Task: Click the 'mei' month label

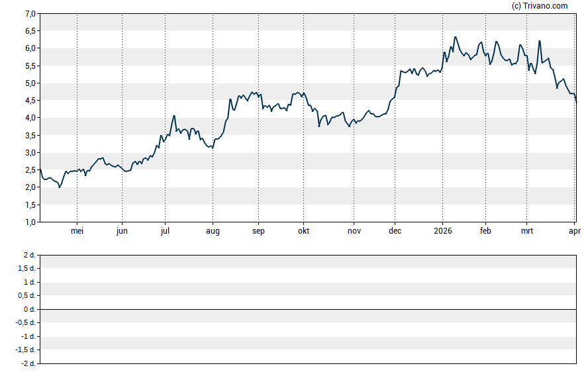Action: [77, 231]
